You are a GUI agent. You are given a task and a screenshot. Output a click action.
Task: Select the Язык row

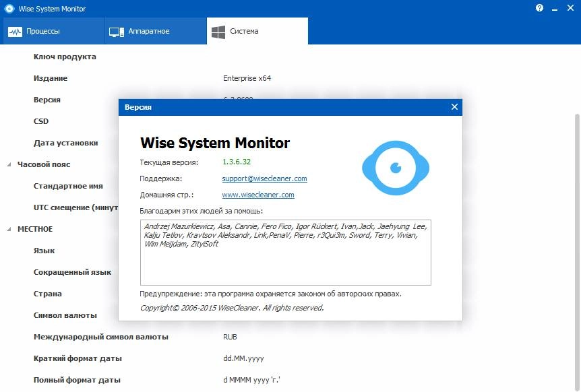coord(44,251)
